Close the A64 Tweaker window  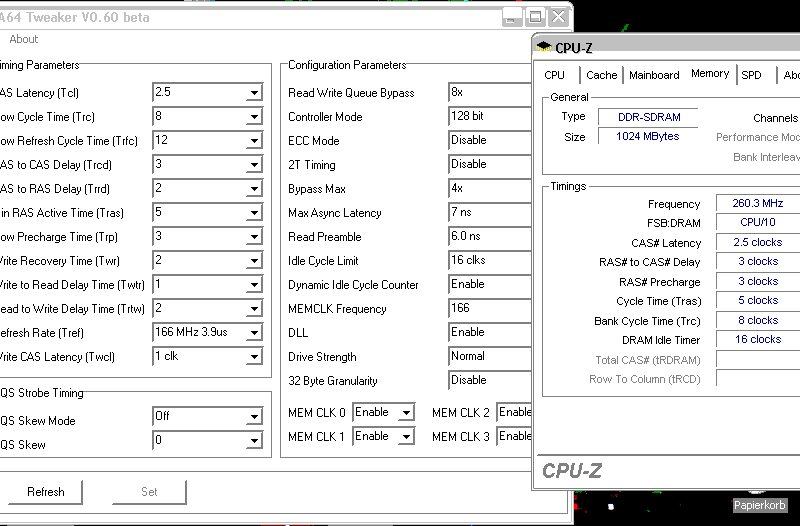559,17
